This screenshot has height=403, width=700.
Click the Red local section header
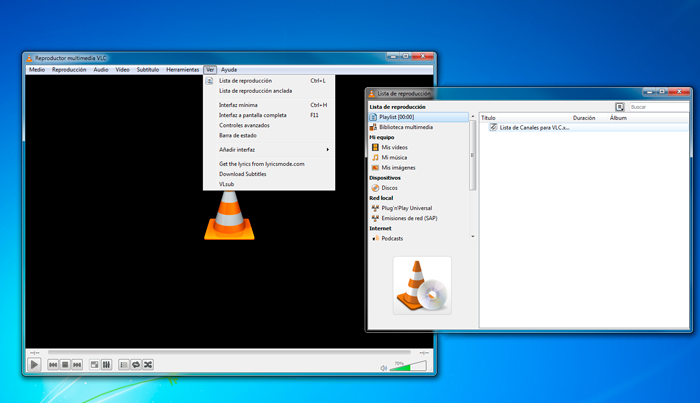click(381, 198)
